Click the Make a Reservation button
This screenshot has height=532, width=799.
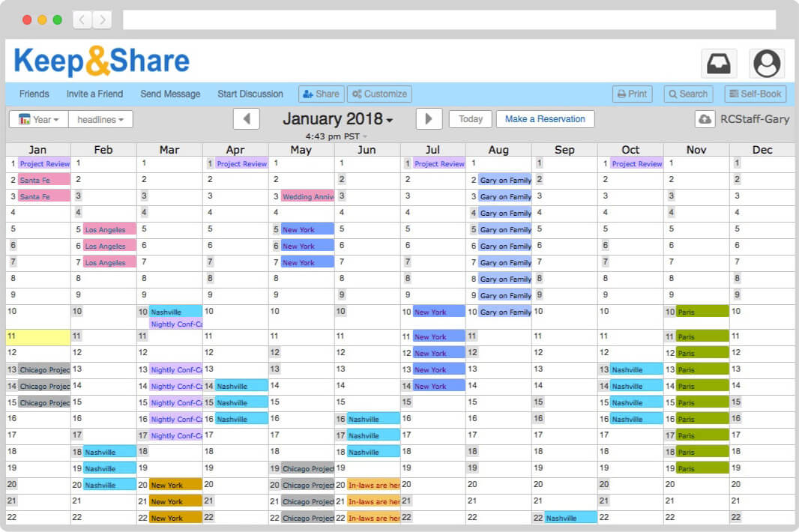click(545, 119)
